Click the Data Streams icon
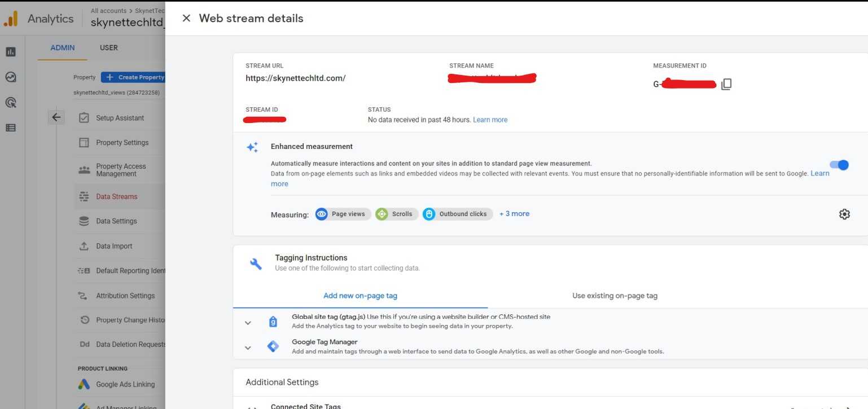 coord(84,197)
